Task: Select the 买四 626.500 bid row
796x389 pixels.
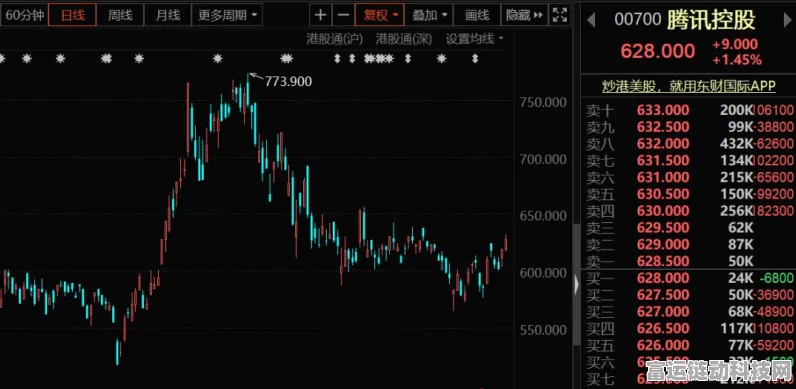Action: [x=689, y=329]
